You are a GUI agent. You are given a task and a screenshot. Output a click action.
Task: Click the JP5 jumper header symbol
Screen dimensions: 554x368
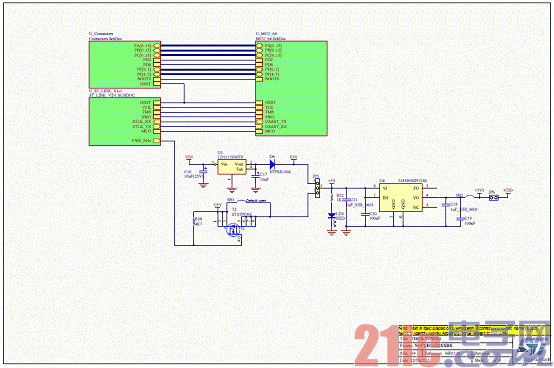click(x=317, y=188)
